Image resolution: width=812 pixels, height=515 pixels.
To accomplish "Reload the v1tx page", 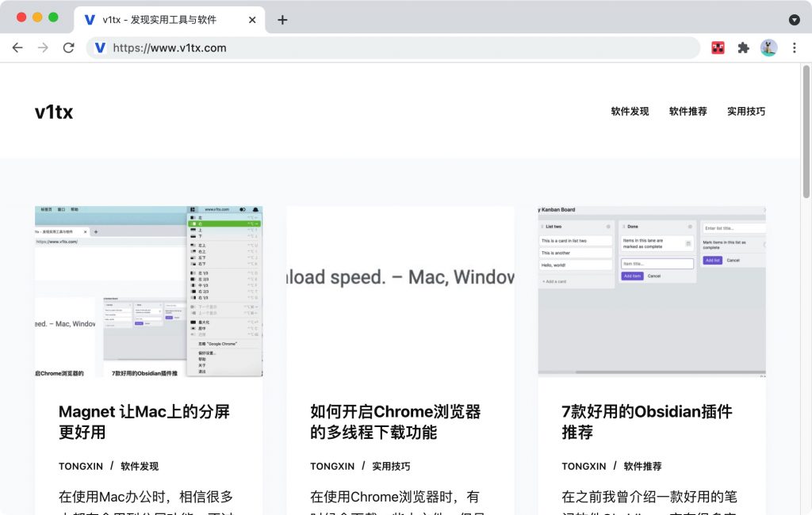I will point(68,48).
